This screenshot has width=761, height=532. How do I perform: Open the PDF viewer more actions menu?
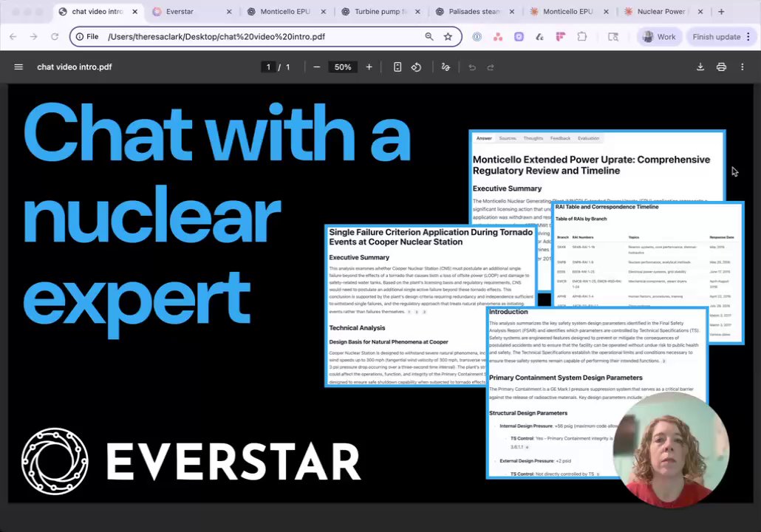pos(742,67)
